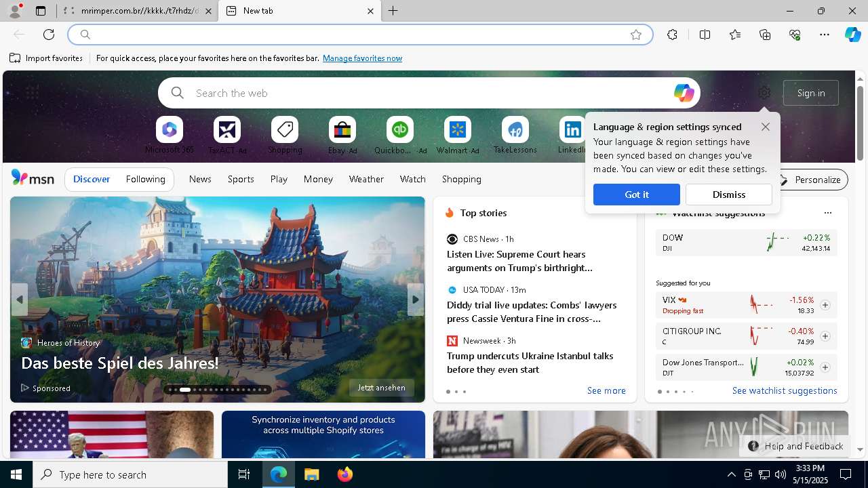The width and height of the screenshot is (868, 488).
Task: Open page settings gear icon
Action: click(x=764, y=93)
